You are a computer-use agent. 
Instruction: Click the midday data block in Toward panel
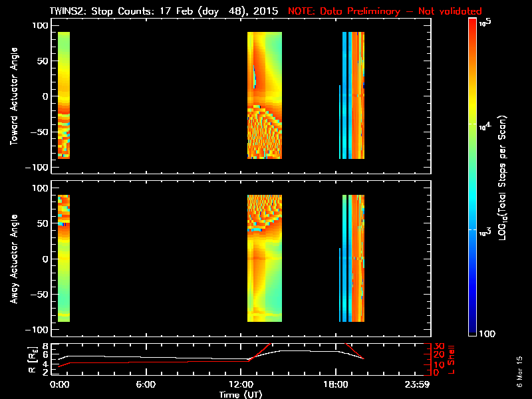coord(265,95)
